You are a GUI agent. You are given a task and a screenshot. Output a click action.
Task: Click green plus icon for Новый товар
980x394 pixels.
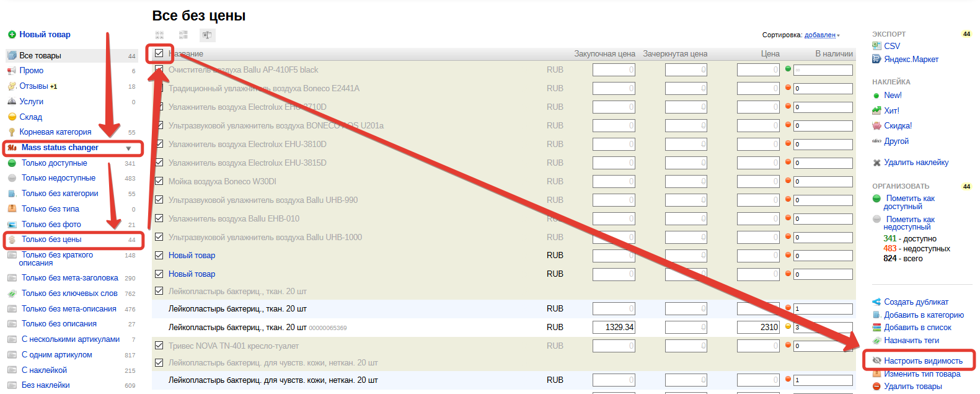11,35
